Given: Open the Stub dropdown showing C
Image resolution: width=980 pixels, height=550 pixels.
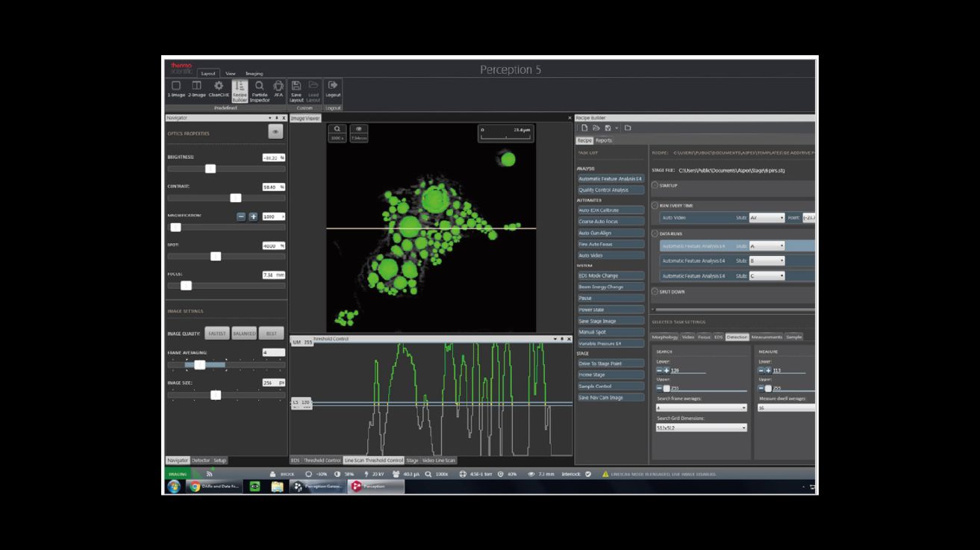Looking at the screenshot, I should tap(767, 275).
